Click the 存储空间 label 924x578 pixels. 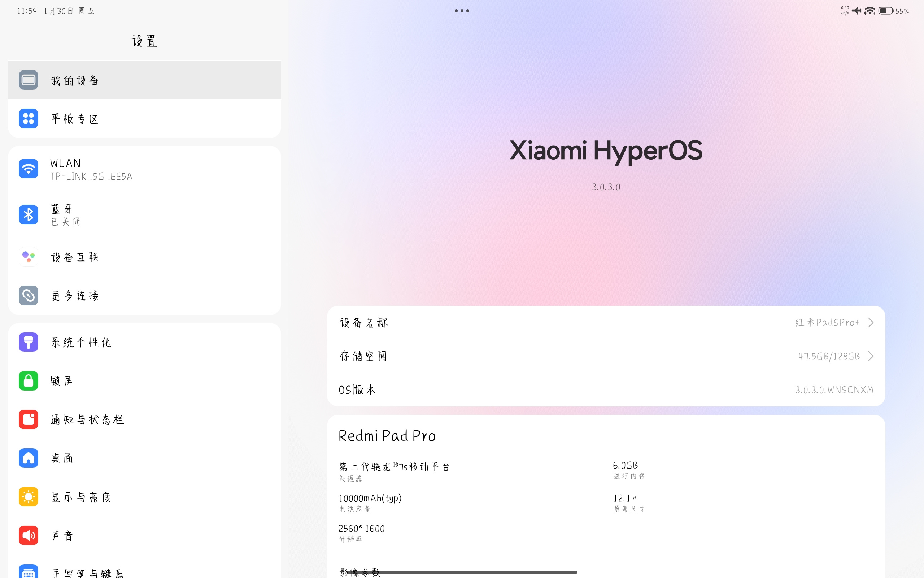(363, 356)
